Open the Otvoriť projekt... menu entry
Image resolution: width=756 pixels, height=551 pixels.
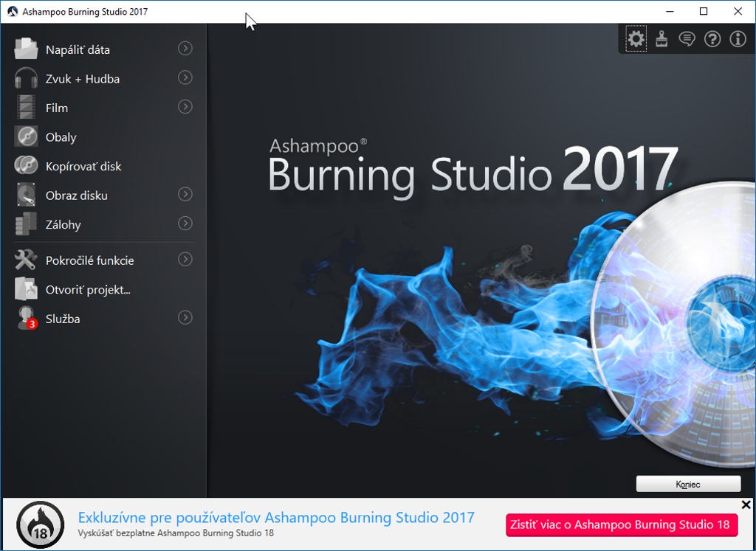tap(87, 290)
